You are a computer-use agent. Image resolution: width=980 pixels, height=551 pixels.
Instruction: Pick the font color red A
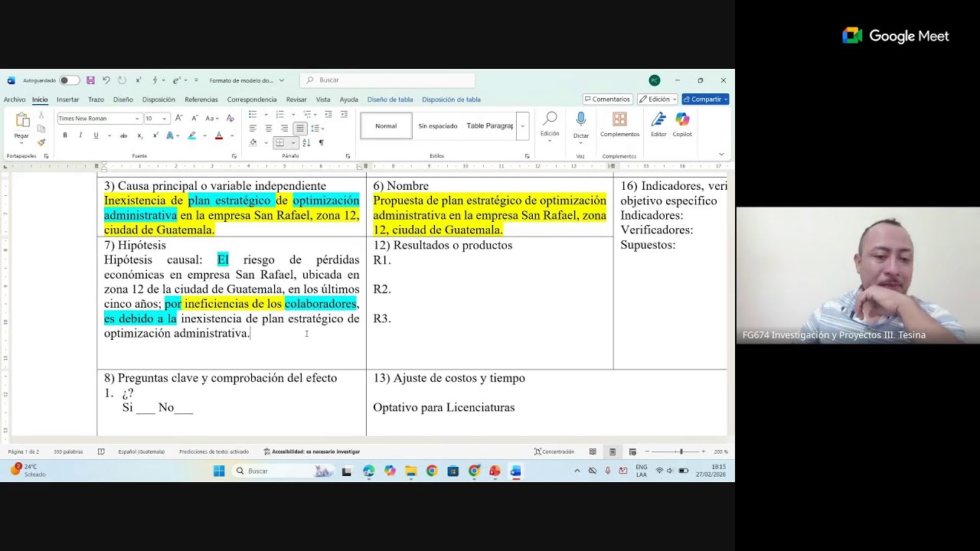[x=218, y=135]
